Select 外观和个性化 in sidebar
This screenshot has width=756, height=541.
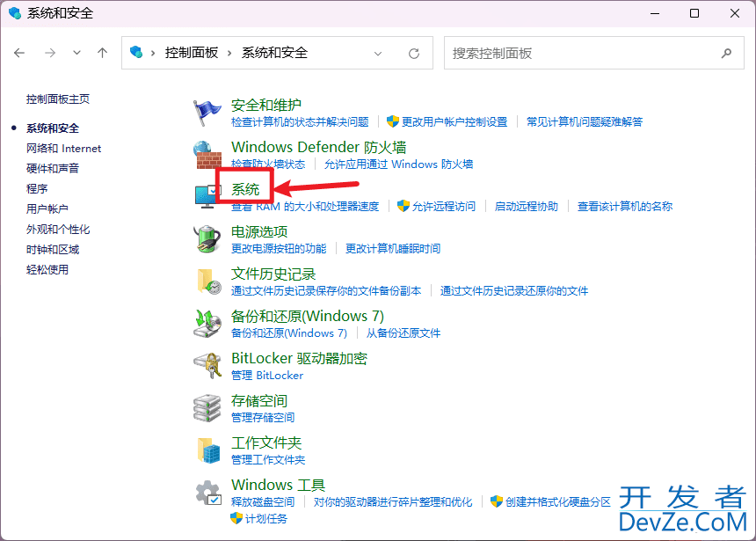click(x=58, y=230)
